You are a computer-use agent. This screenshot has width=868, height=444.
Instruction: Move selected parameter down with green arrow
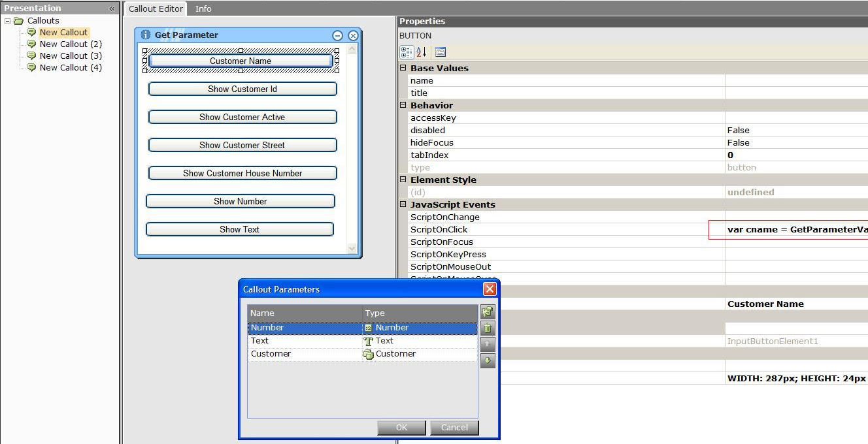pos(488,360)
